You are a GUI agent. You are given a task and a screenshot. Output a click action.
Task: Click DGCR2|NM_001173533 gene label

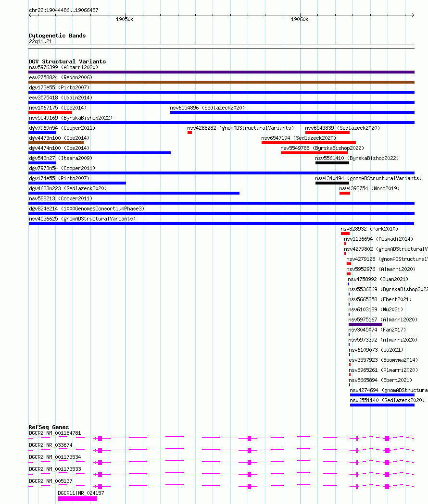pos(55,469)
